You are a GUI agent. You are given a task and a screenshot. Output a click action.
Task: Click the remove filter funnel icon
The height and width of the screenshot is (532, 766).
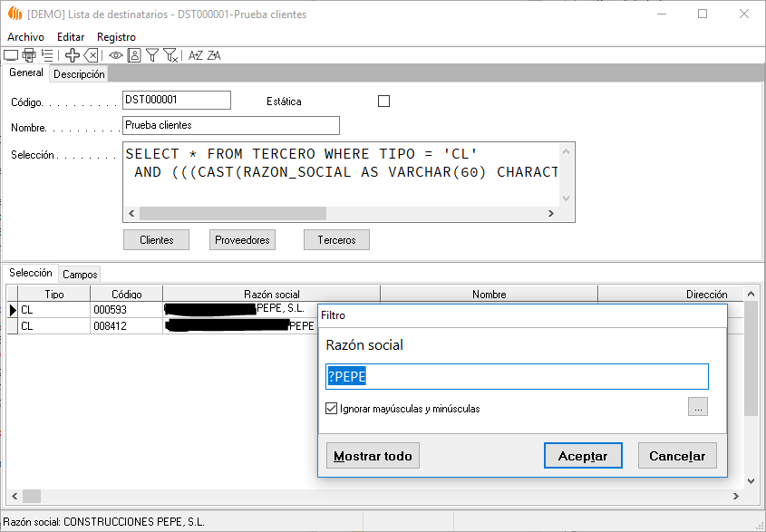170,55
